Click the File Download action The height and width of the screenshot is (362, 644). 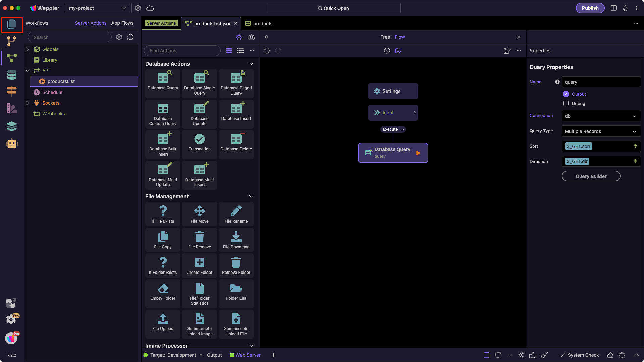(x=236, y=240)
